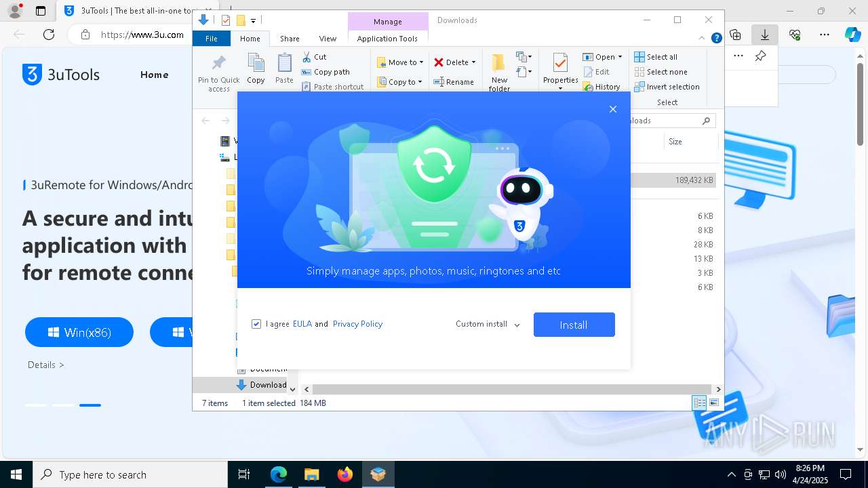Image resolution: width=868 pixels, height=488 pixels.
Task: Sort files by Size column
Action: pos(675,142)
